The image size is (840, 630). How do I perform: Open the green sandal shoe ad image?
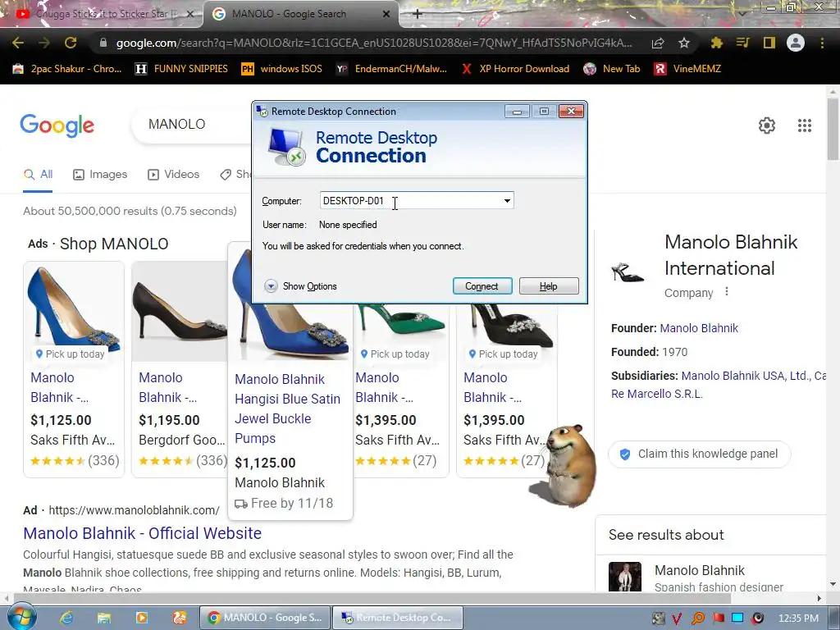(400, 325)
